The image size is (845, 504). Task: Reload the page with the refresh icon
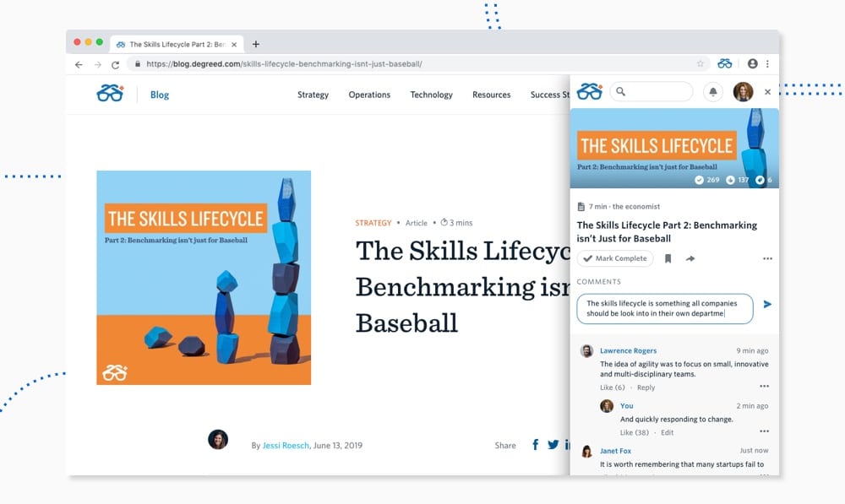115,64
